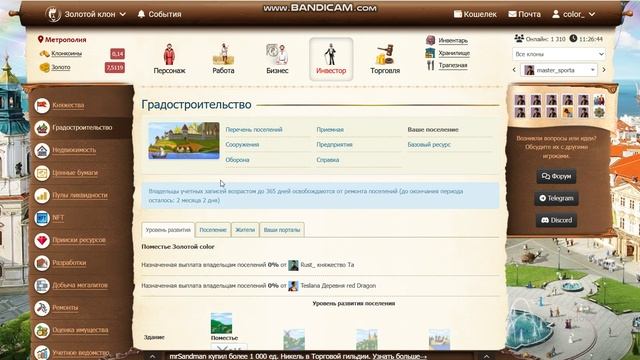Click the Трапезная fork and knife icon

coord(430,65)
